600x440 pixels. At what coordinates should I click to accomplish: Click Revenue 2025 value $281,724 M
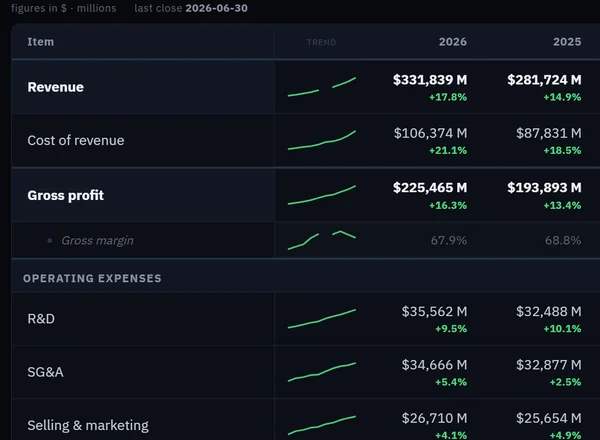(544, 80)
